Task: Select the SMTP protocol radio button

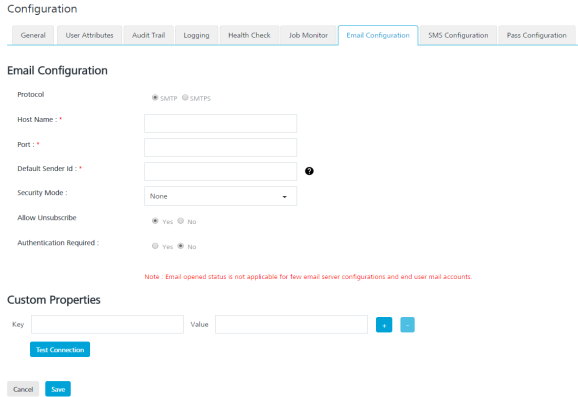Action: coord(155,97)
